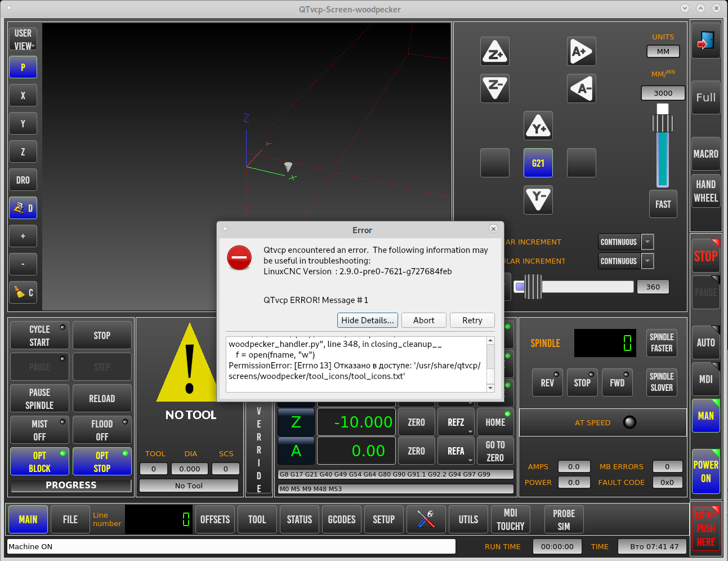The image size is (728, 561).
Task: Jog Y axis back with Y- icon
Action: (538, 200)
